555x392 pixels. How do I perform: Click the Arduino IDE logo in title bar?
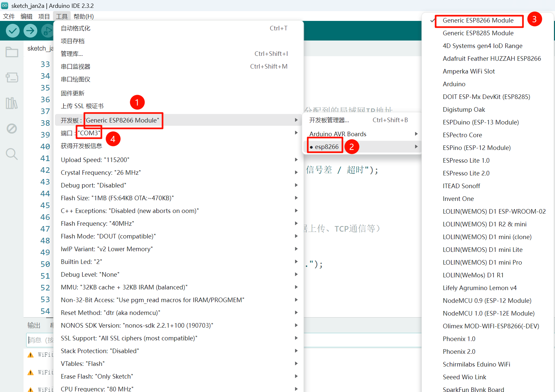click(x=5, y=6)
